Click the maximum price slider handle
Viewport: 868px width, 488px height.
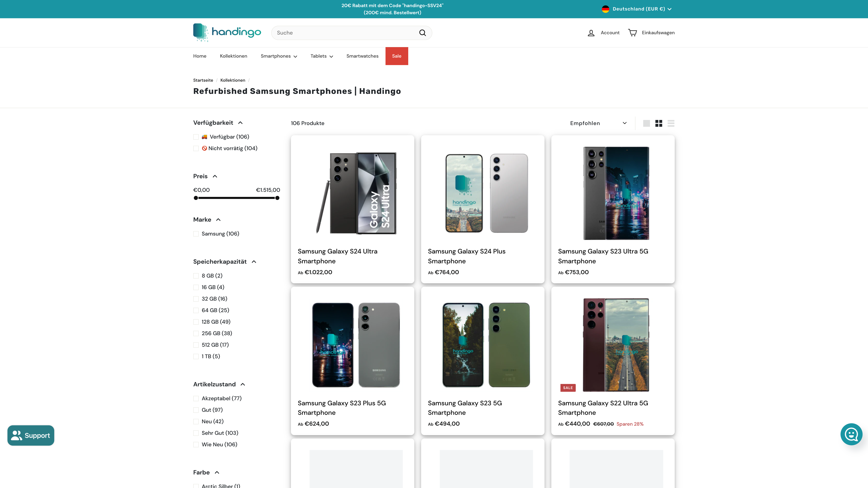pos(277,198)
